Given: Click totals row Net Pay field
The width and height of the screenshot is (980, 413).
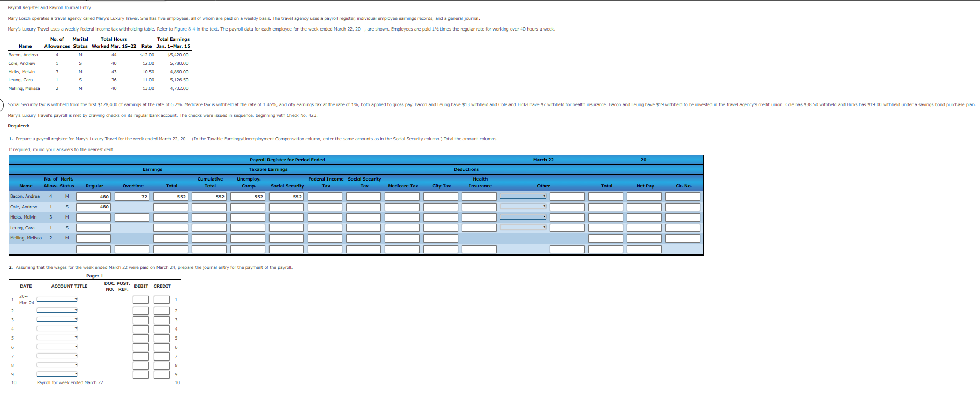Looking at the screenshot, I should click(644, 249).
